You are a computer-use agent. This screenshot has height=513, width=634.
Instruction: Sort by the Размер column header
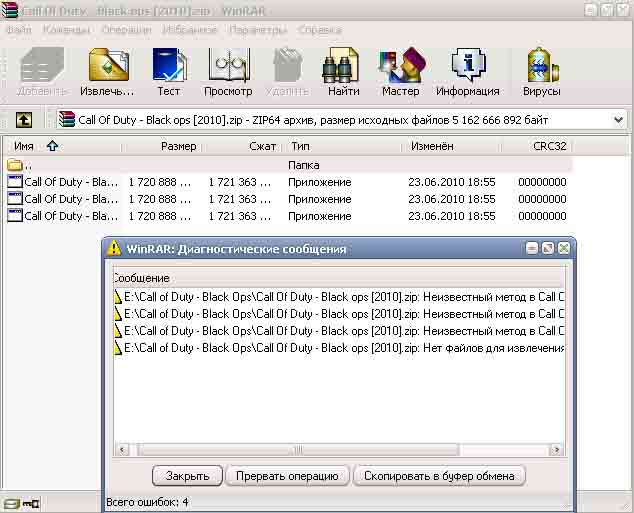[162, 146]
